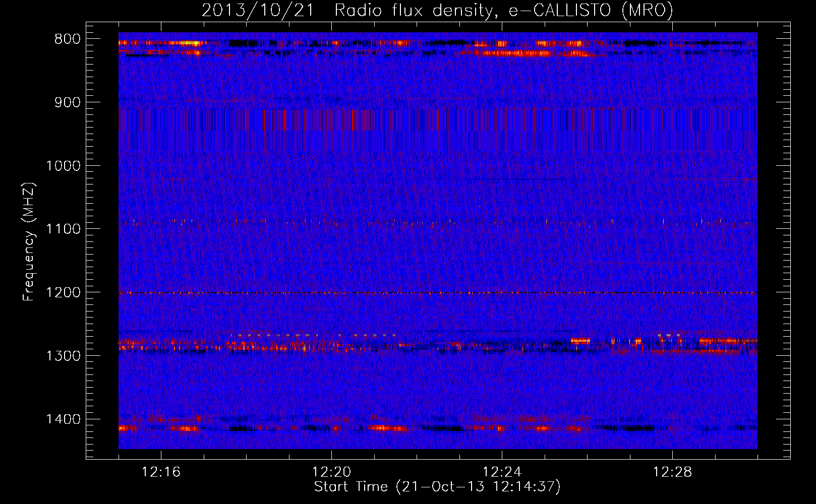Select the 1100 frequency tick label

click(63, 229)
